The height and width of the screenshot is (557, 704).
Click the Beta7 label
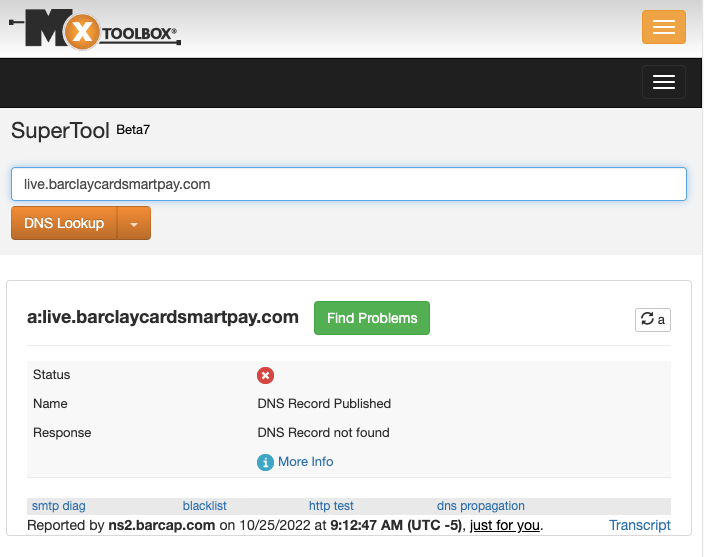133,130
